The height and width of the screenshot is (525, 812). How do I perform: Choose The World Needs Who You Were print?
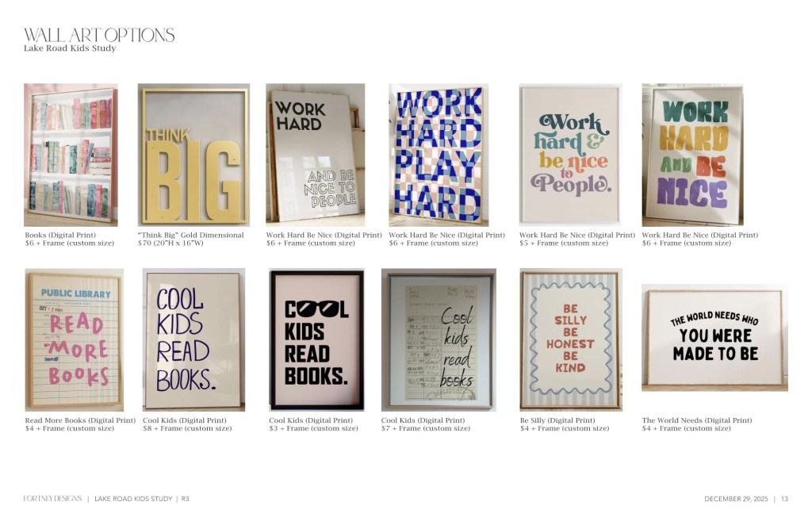pos(714,337)
